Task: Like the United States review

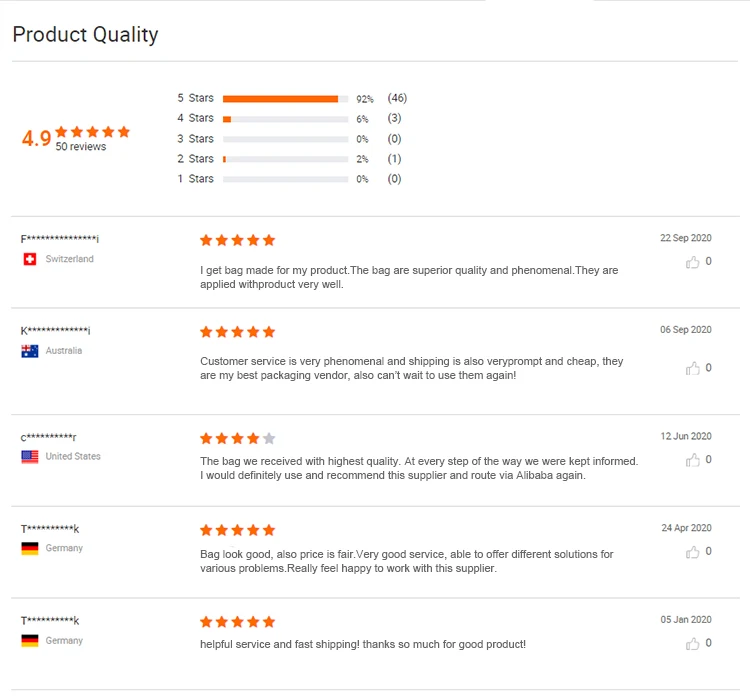Action: pyautogui.click(x=692, y=460)
